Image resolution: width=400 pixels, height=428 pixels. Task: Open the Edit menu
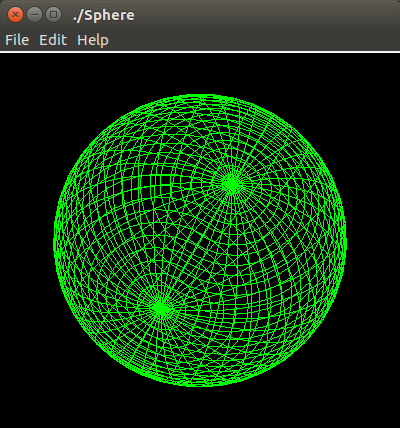(x=53, y=40)
